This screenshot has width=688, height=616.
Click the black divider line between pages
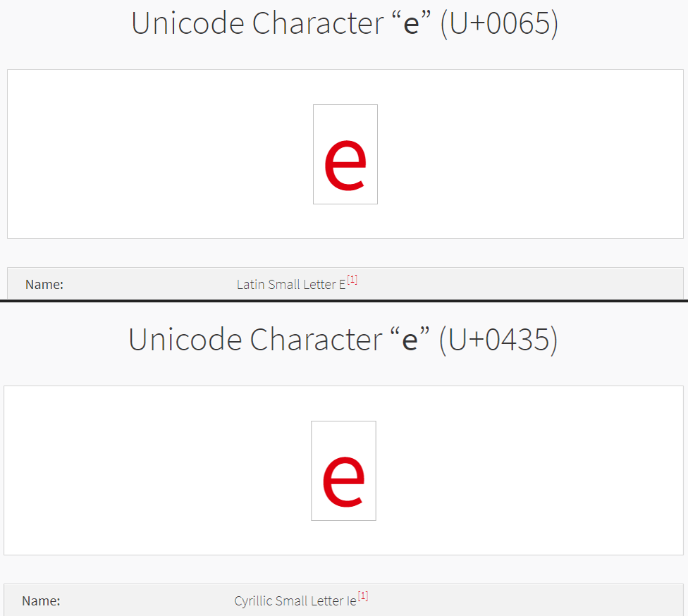[344, 301]
